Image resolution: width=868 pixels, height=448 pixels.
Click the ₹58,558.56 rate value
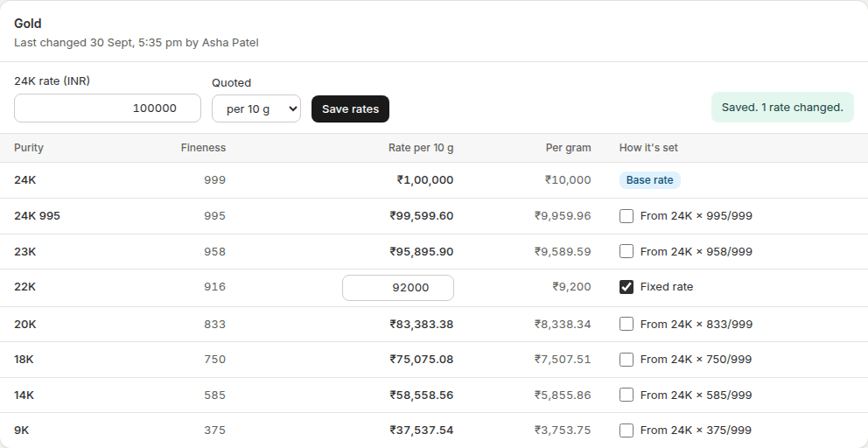421,395
